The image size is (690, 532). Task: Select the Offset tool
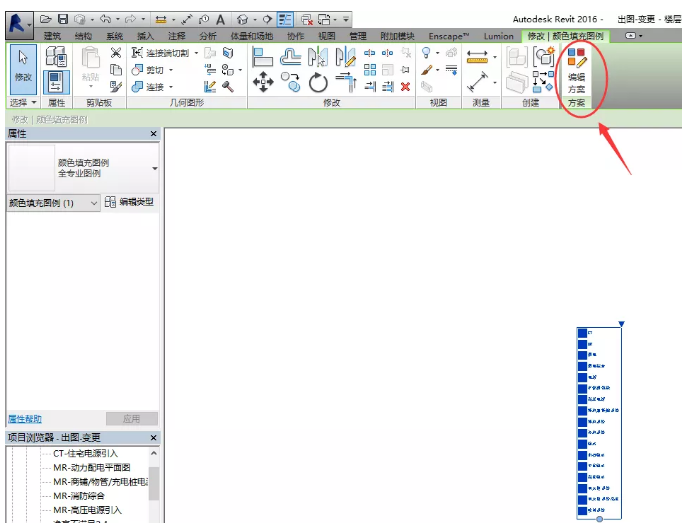[x=290, y=57]
